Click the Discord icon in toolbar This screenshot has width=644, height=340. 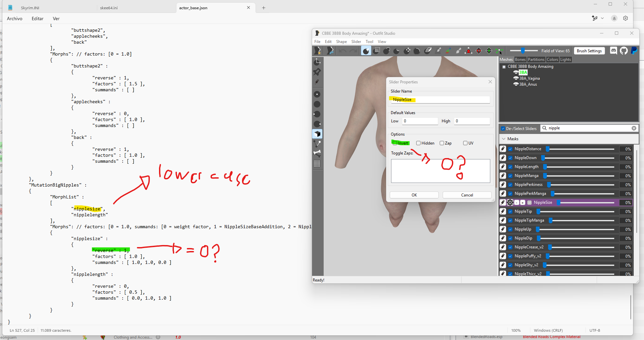click(x=614, y=51)
